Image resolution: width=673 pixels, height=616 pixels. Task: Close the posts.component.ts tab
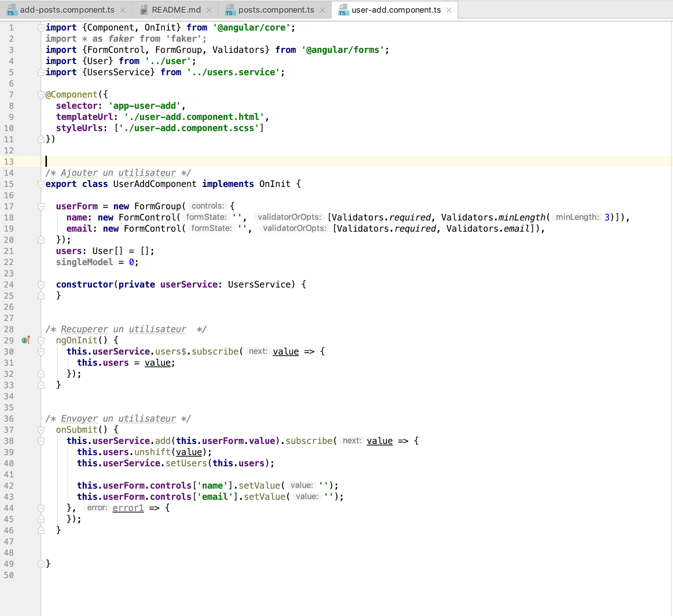tap(322, 10)
